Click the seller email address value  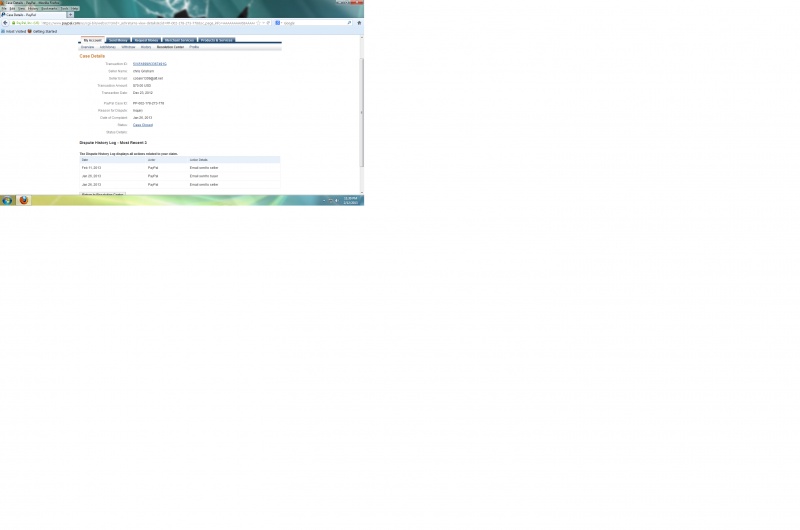coord(148,79)
